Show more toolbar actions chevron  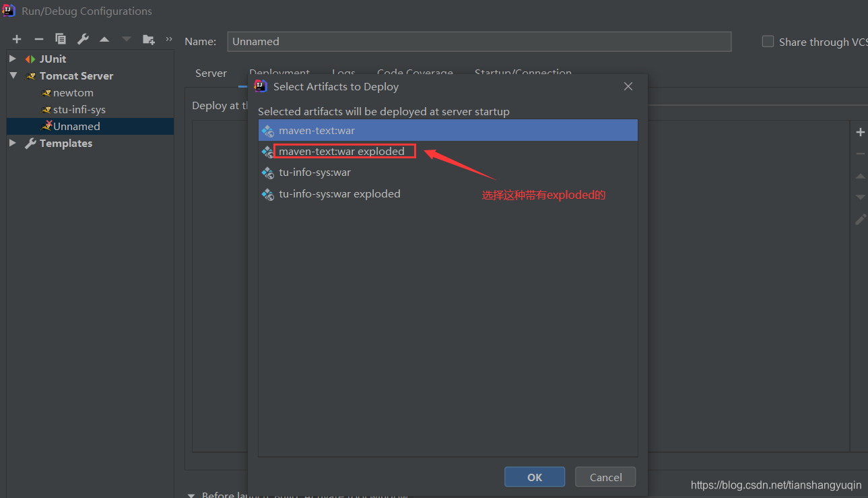(x=169, y=39)
